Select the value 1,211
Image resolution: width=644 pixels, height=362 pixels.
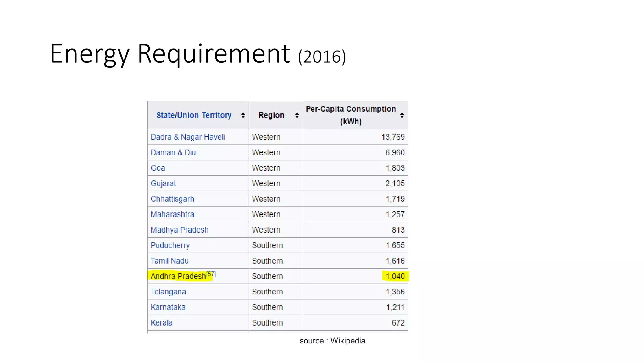point(395,307)
